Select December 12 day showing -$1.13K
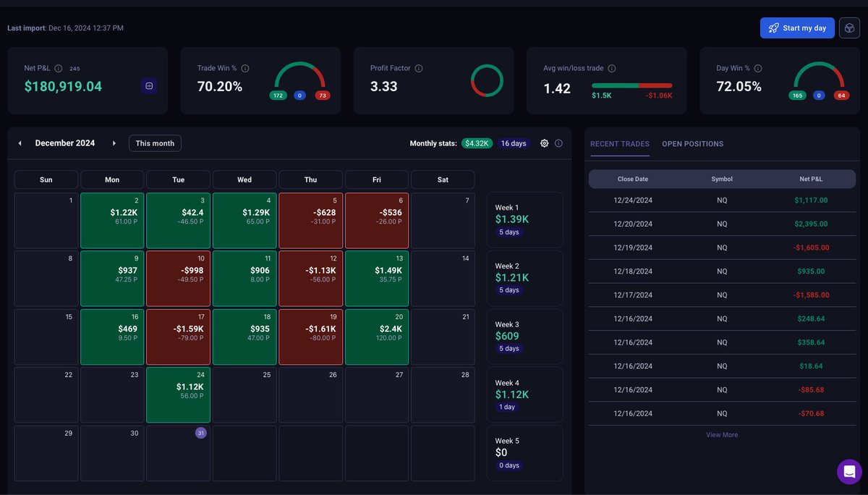The image size is (868, 495). 310,279
